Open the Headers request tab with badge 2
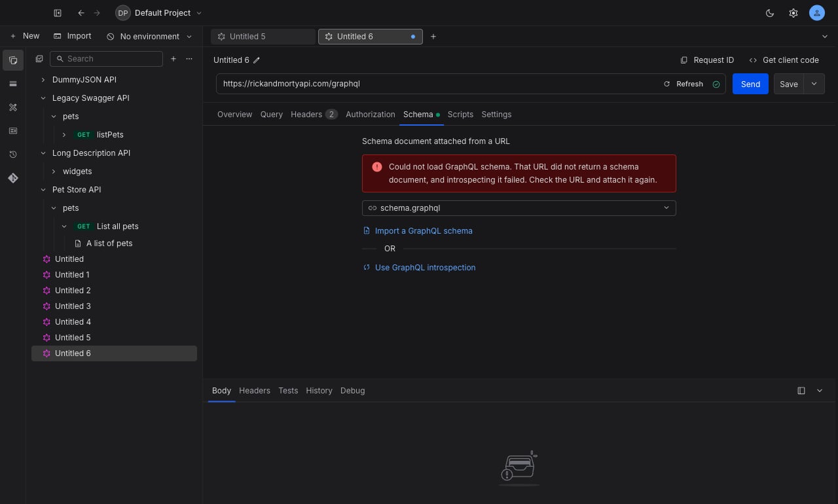The image size is (838, 504). [x=314, y=115]
